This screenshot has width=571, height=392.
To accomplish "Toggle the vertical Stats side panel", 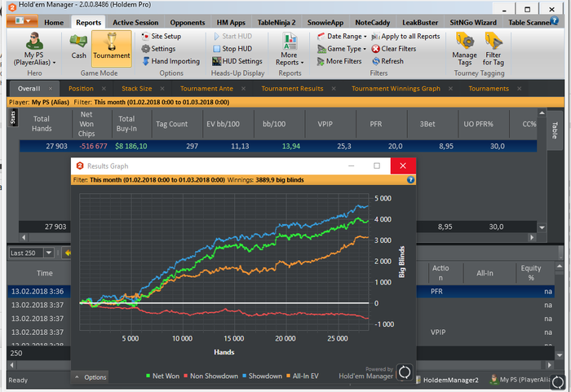I will (13, 117).
